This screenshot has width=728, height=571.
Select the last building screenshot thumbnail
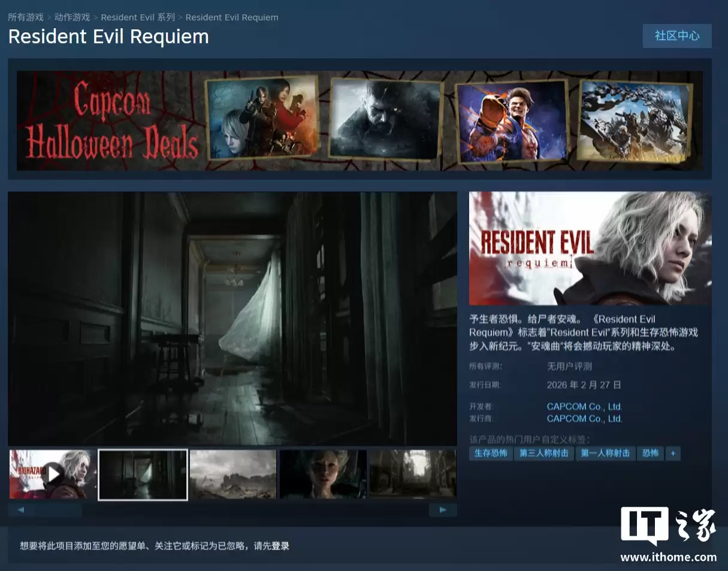point(412,475)
